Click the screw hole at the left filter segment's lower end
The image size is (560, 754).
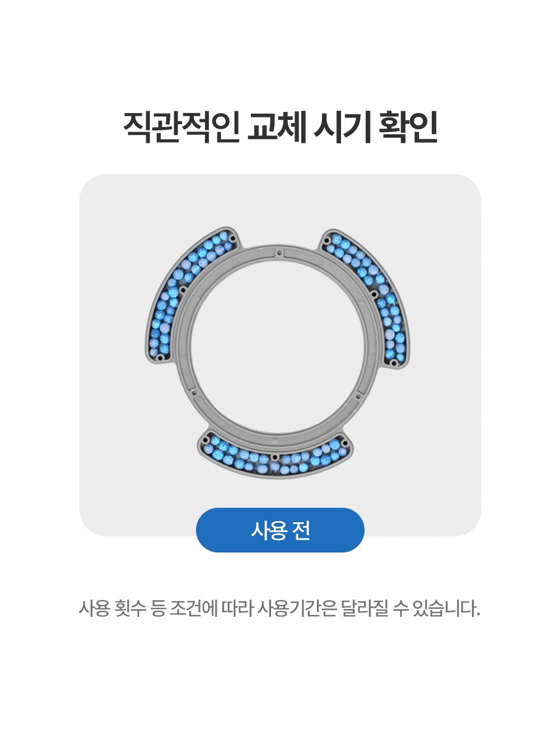click(160, 357)
